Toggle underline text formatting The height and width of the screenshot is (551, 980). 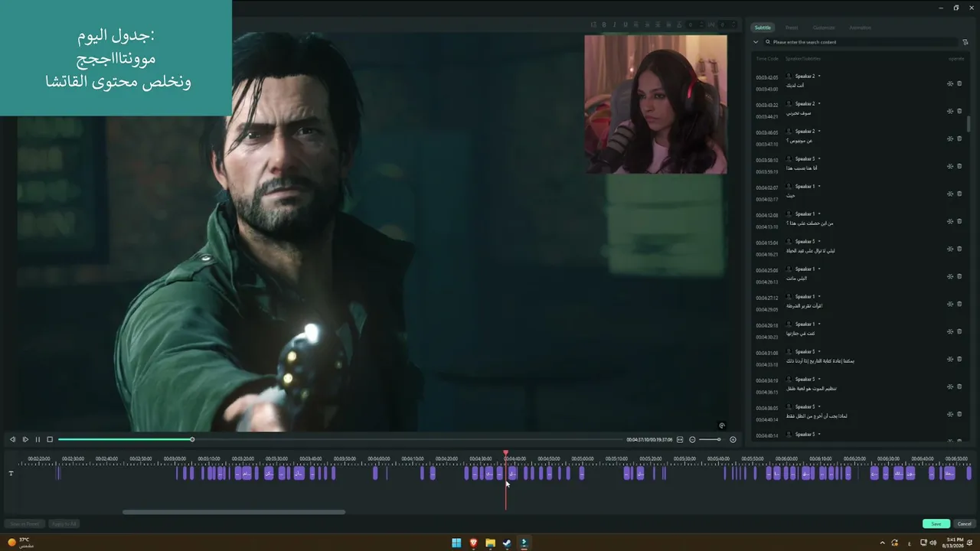point(626,24)
